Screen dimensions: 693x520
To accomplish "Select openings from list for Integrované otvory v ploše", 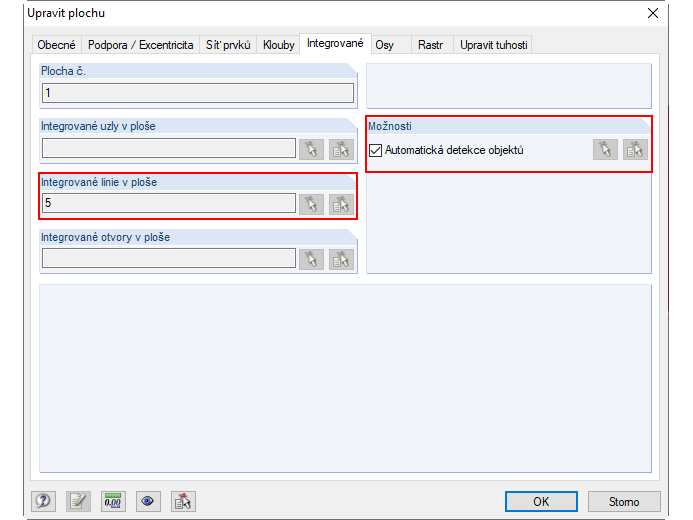I will pyautogui.click(x=341, y=259).
